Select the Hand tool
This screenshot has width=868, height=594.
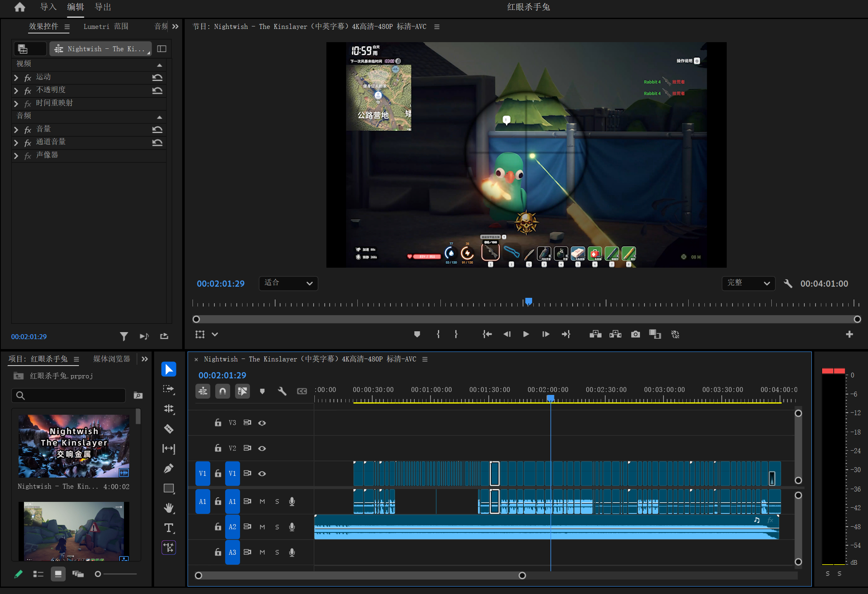coord(169,508)
